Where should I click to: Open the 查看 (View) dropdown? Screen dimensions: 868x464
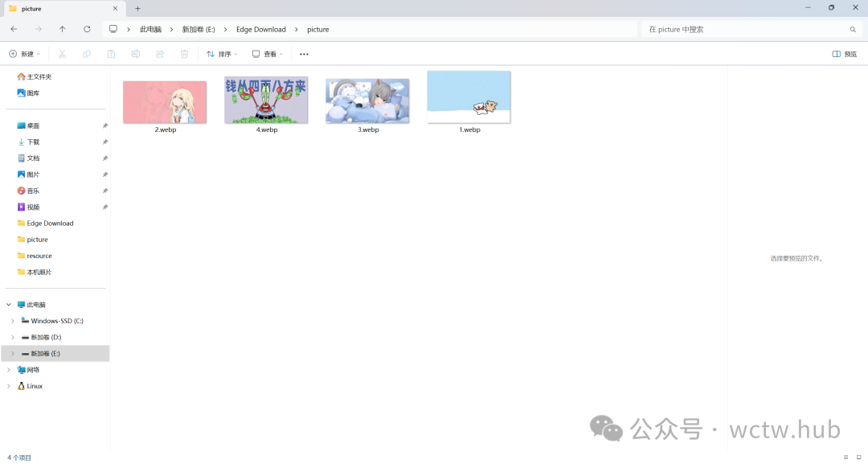coord(268,54)
